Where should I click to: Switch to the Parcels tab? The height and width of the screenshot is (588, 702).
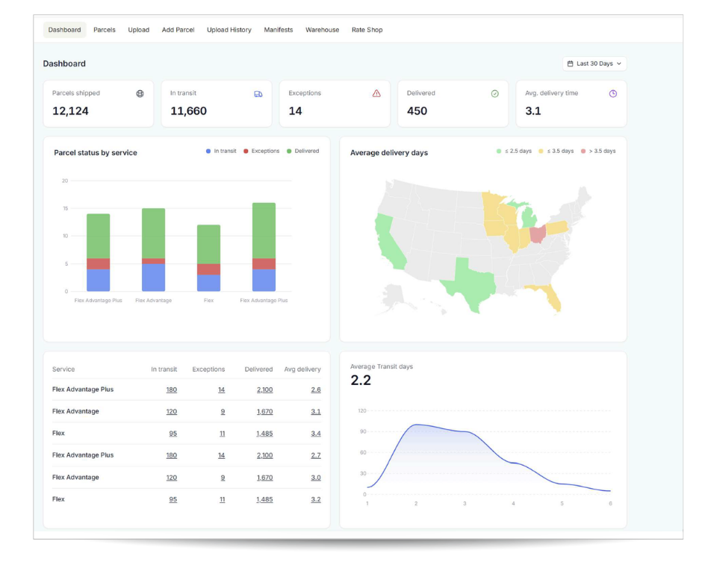pos(105,30)
